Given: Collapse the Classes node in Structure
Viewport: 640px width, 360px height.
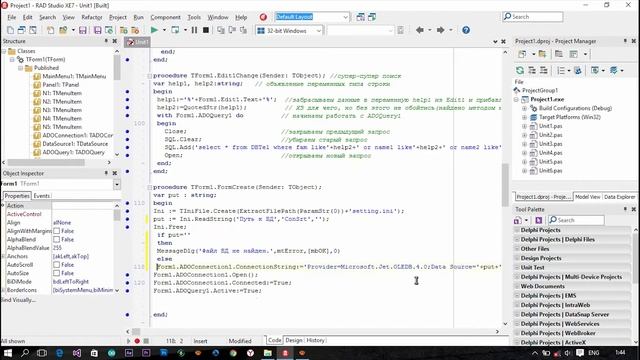Looking at the screenshot, I should (x=4, y=51).
